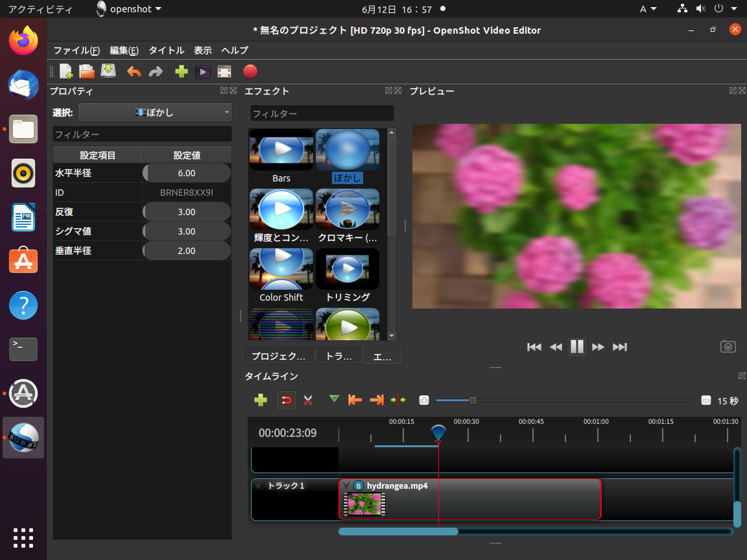This screenshot has width=747, height=560.
Task: Center the timeline on playhead icon
Action: point(398,400)
